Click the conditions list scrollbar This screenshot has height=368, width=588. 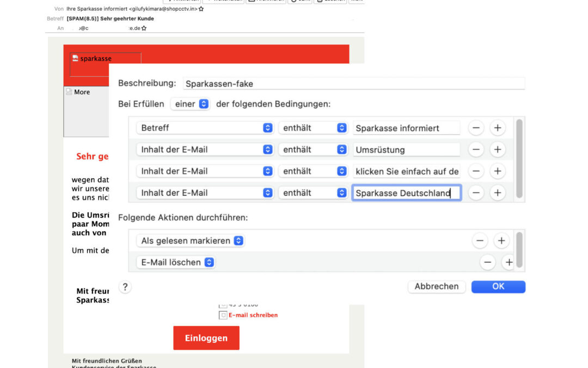click(519, 159)
